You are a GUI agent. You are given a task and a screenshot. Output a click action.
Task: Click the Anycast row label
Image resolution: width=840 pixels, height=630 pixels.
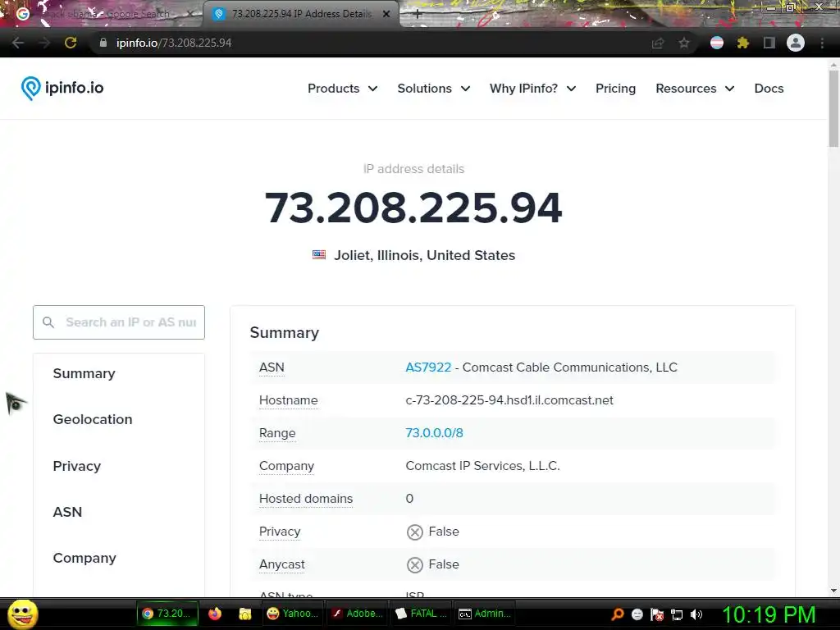[x=282, y=564]
